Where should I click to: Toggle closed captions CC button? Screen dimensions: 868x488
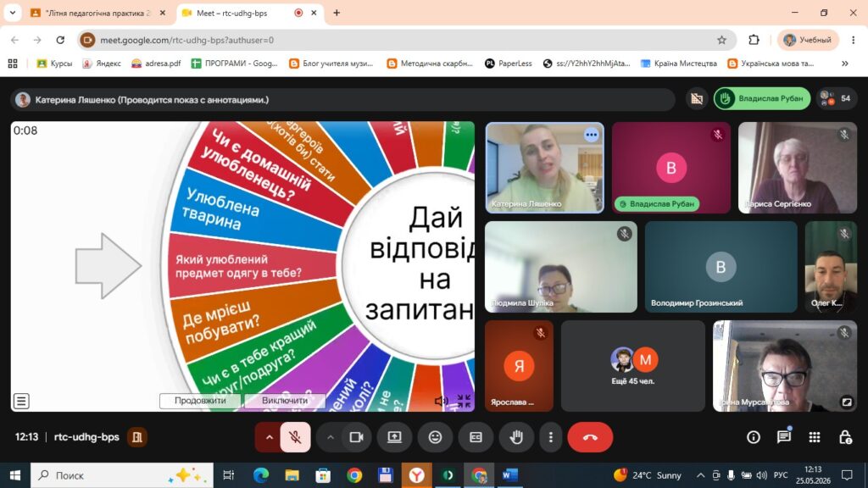(x=476, y=437)
